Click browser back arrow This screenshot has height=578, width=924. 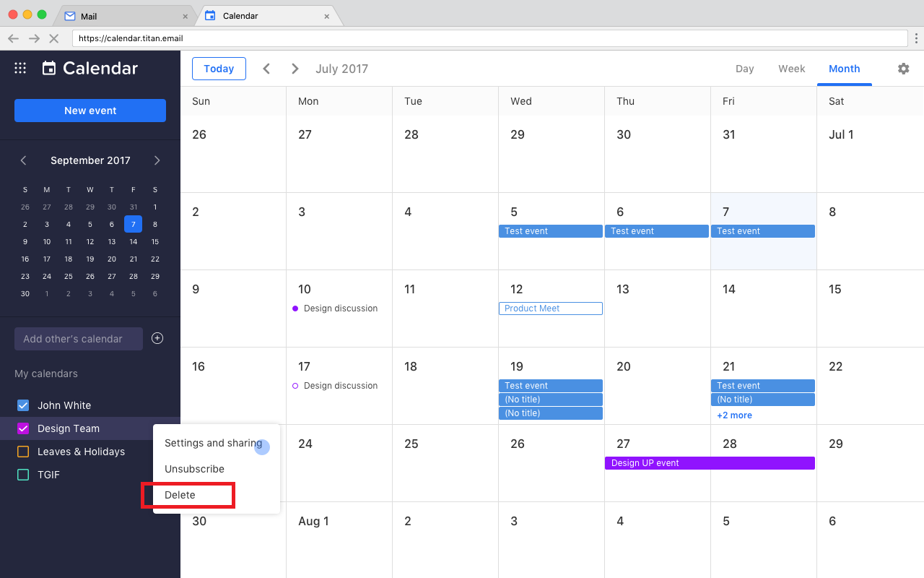coord(13,38)
